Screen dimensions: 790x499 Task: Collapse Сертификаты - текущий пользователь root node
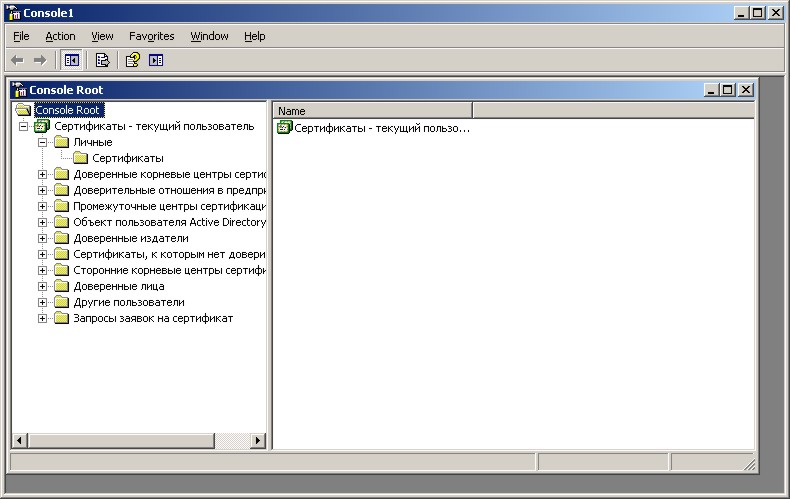(x=23, y=126)
